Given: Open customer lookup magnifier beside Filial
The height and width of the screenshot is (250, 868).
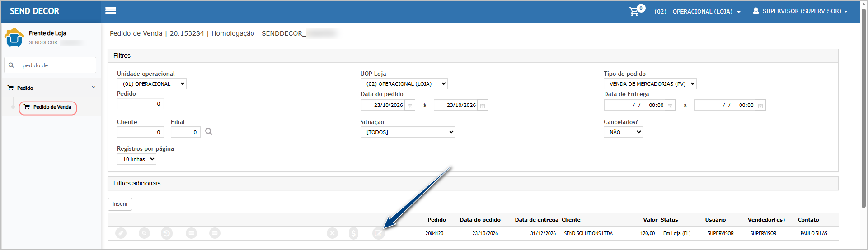Looking at the screenshot, I should click(209, 132).
